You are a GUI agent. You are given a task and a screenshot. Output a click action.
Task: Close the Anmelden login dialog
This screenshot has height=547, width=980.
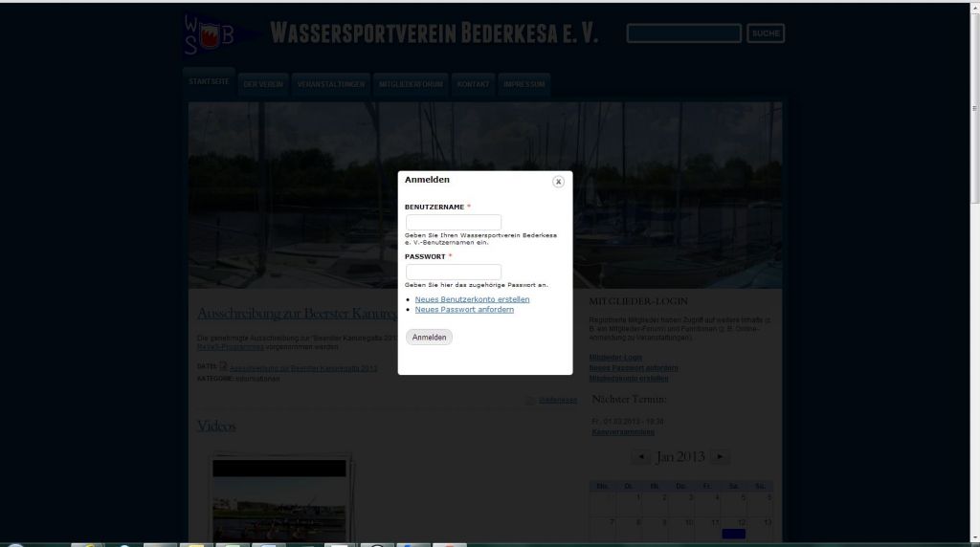(x=558, y=182)
